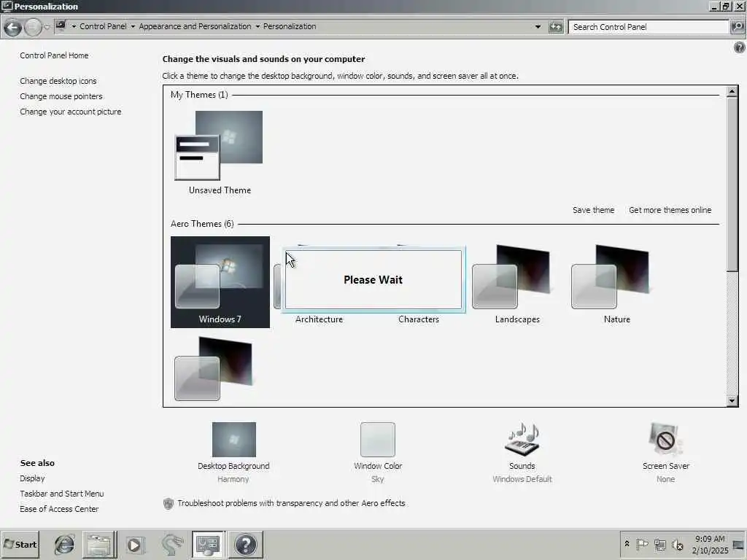Open Windows Media Player from taskbar
This screenshot has width=747, height=560.
[x=135, y=545]
